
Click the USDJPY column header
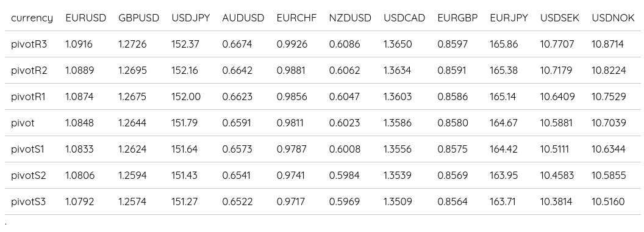click(191, 18)
